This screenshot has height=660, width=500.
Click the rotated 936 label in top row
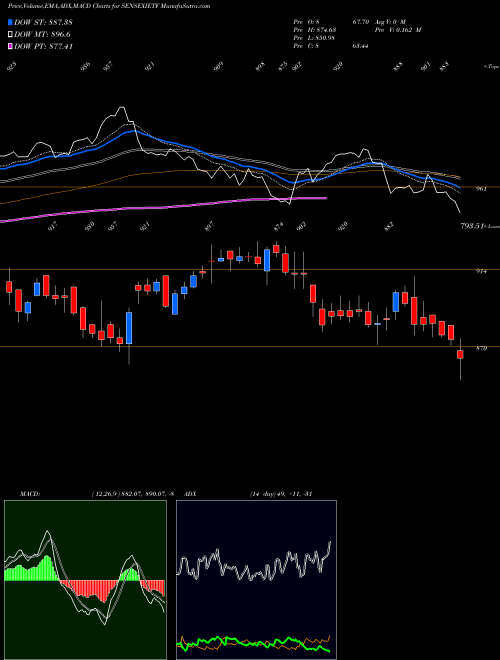tap(85, 66)
